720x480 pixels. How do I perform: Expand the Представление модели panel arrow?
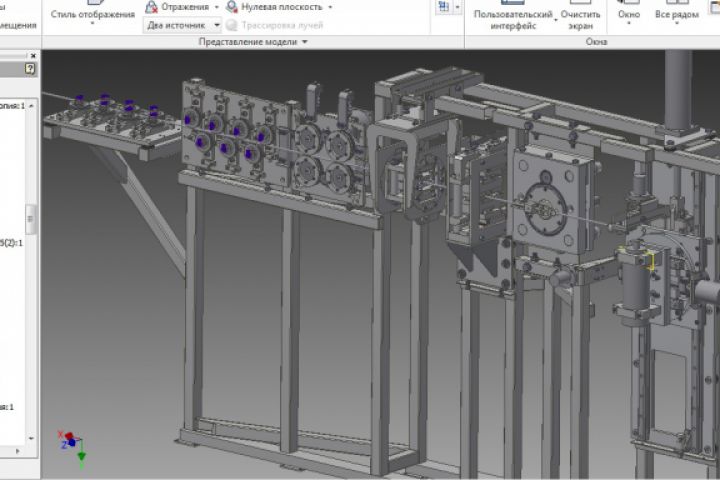click(304, 42)
